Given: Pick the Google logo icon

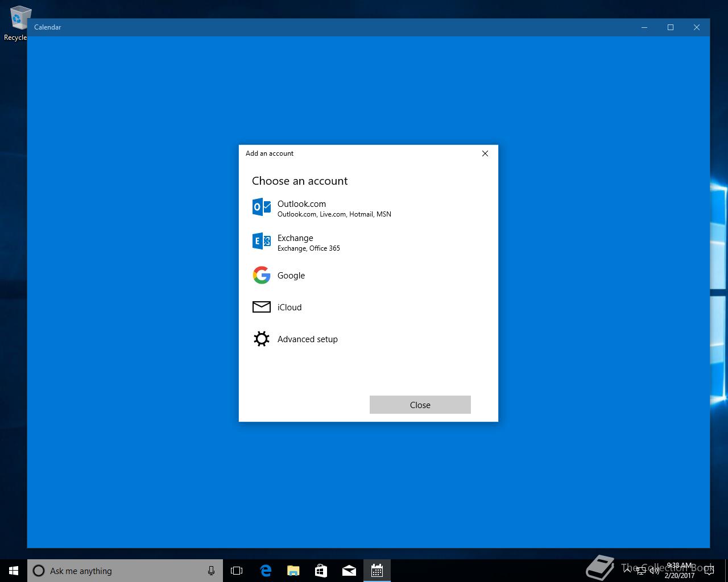Looking at the screenshot, I should pyautogui.click(x=262, y=275).
